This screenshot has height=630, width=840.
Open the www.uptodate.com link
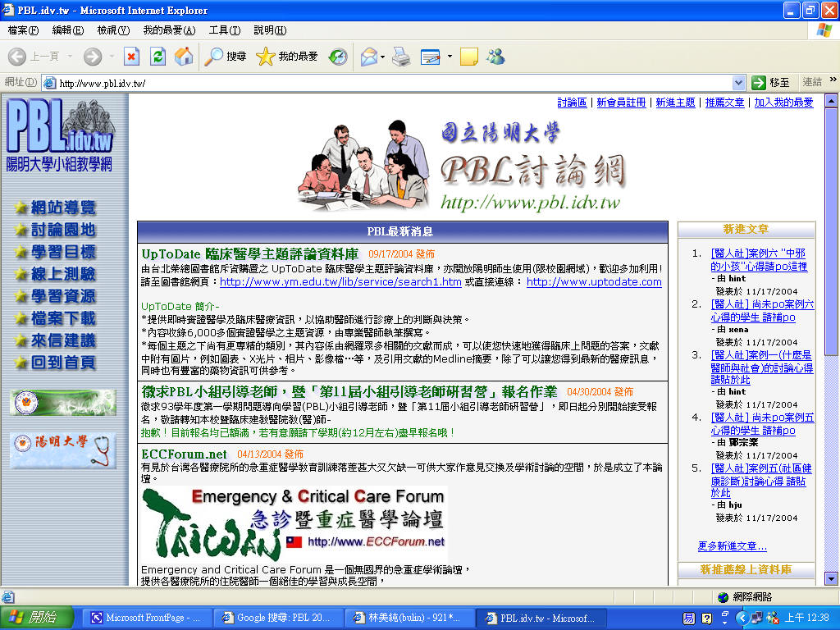coord(594,282)
